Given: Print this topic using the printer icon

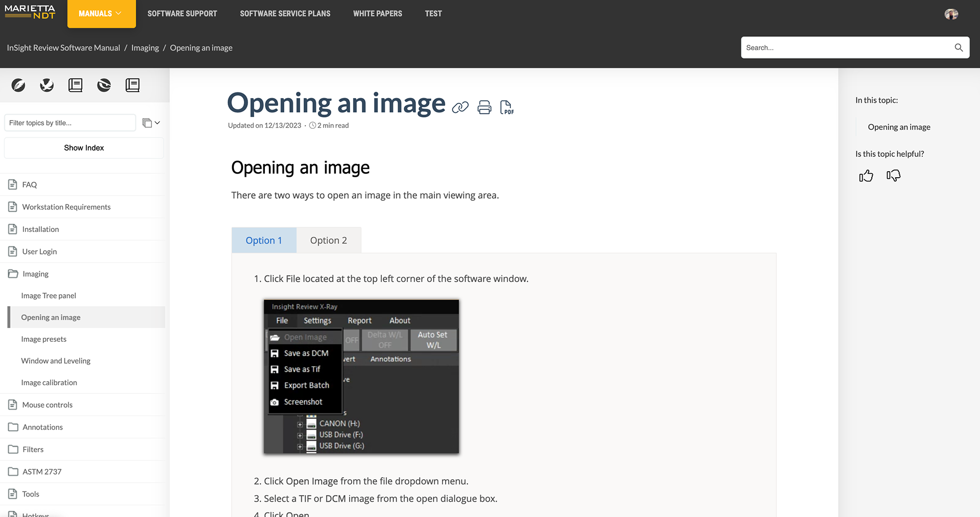Looking at the screenshot, I should (484, 107).
